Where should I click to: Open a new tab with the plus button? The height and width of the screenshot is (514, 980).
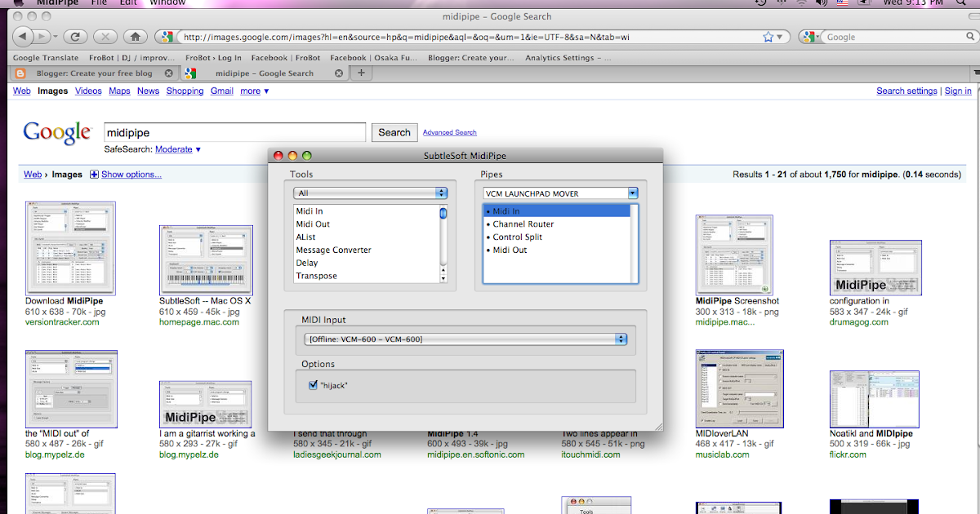(x=361, y=73)
